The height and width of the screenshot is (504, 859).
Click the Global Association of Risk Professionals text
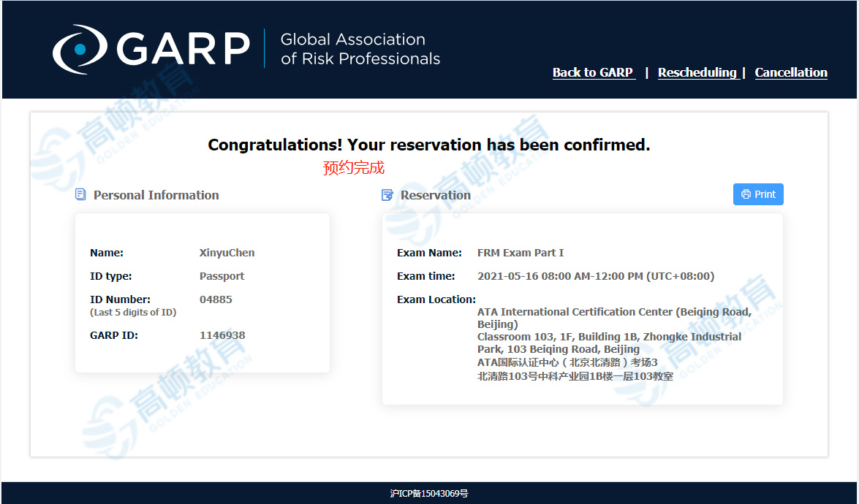click(360, 49)
